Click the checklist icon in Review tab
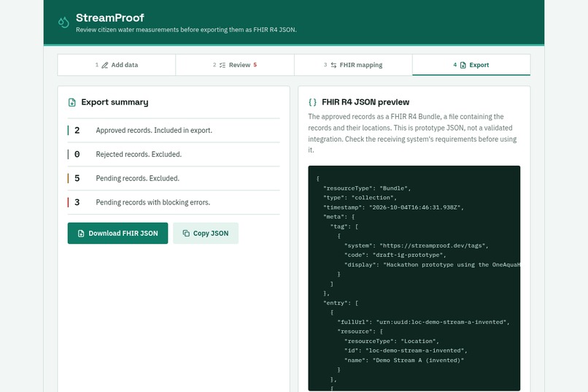The width and height of the screenshot is (588, 392). click(223, 65)
